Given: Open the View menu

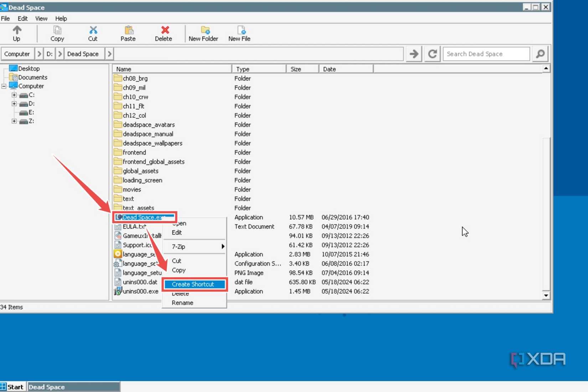Looking at the screenshot, I should (41, 19).
